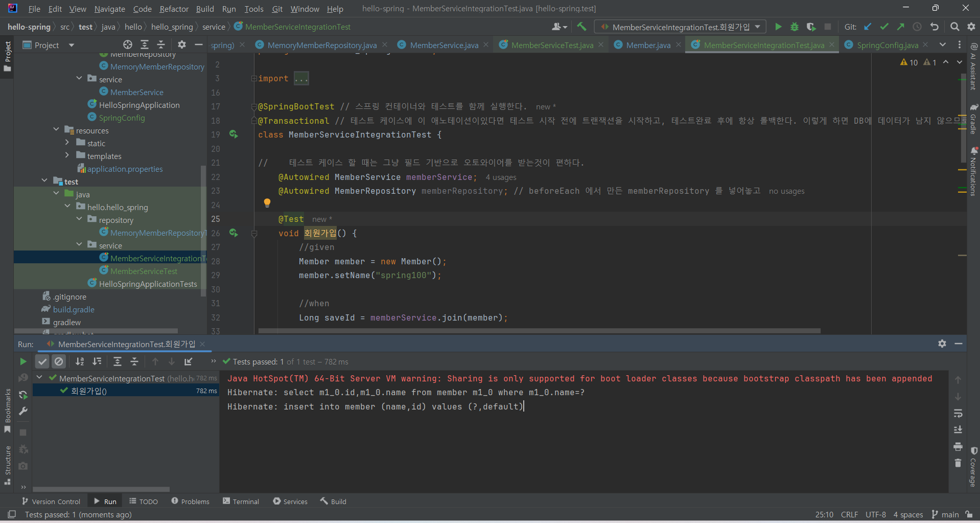
Task: Open run configuration dropdown
Action: 681,27
